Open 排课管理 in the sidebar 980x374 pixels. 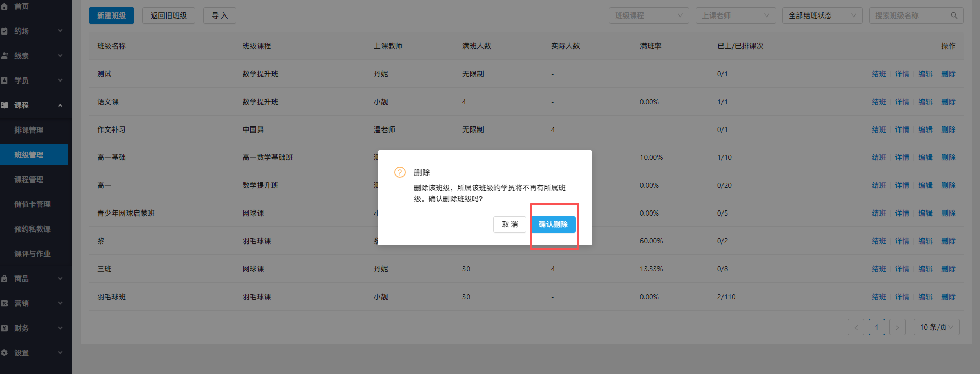[29, 130]
